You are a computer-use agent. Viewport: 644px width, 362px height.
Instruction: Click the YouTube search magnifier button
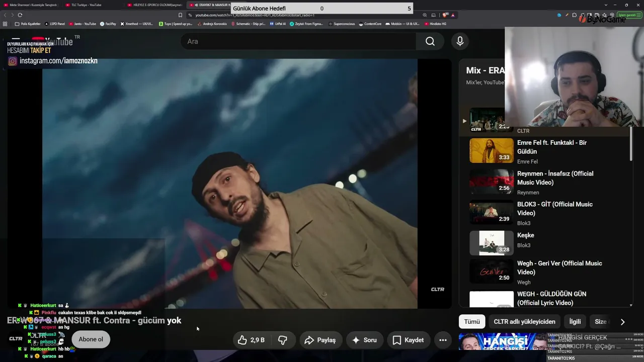pyautogui.click(x=430, y=41)
